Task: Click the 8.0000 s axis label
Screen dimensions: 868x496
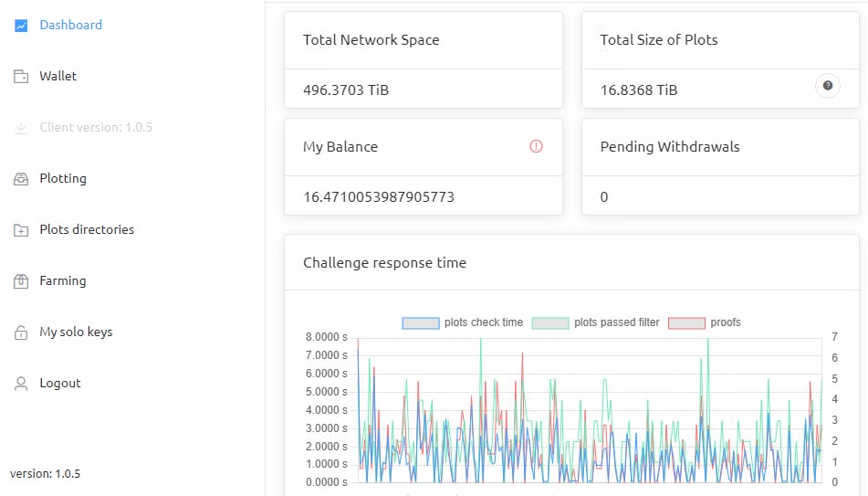Action: pos(326,337)
